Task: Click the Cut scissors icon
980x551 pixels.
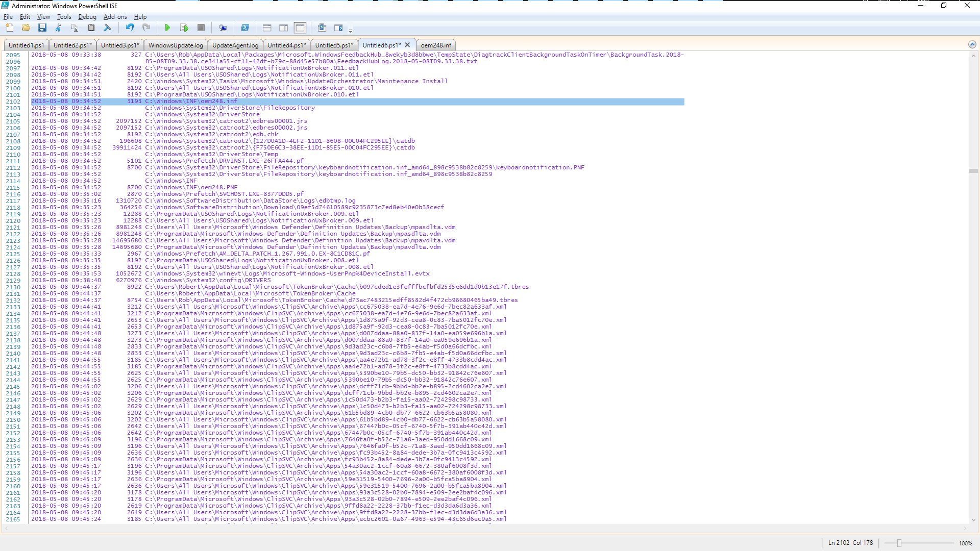Action: point(59,28)
